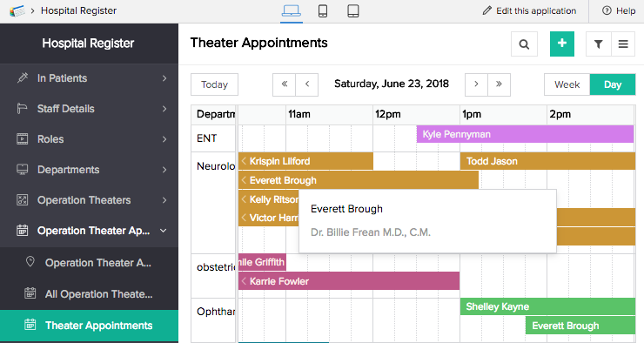Image resolution: width=644 pixels, height=343 pixels.
Task: Go to next day arrow
Action: click(x=476, y=84)
